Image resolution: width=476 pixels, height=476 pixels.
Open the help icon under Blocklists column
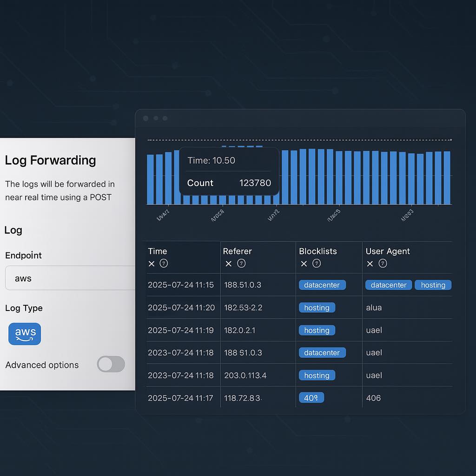(317, 264)
